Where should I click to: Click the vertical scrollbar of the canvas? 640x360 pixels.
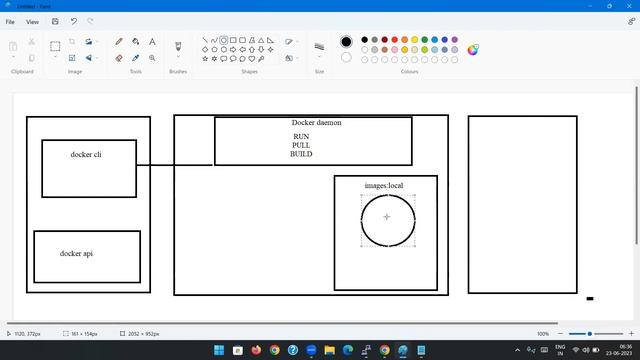point(637,166)
